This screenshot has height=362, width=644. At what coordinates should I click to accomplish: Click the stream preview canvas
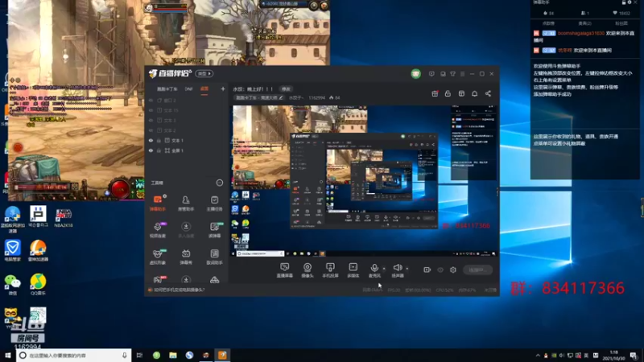pos(365,181)
